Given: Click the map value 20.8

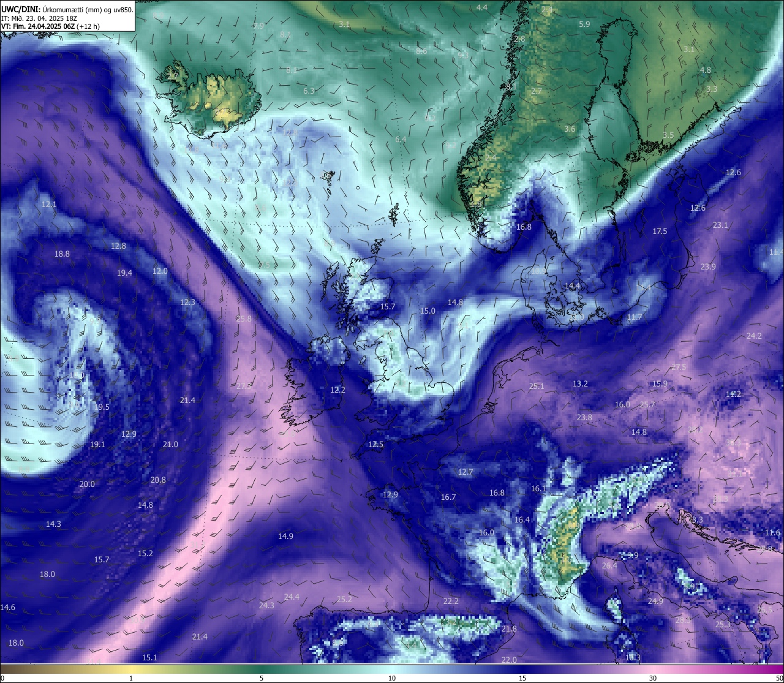Looking at the screenshot, I should [158, 480].
